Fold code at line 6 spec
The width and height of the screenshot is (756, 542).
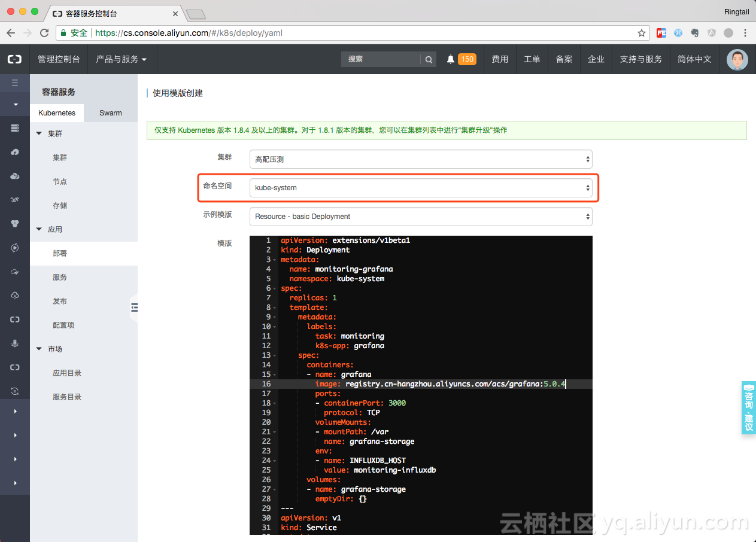[274, 288]
